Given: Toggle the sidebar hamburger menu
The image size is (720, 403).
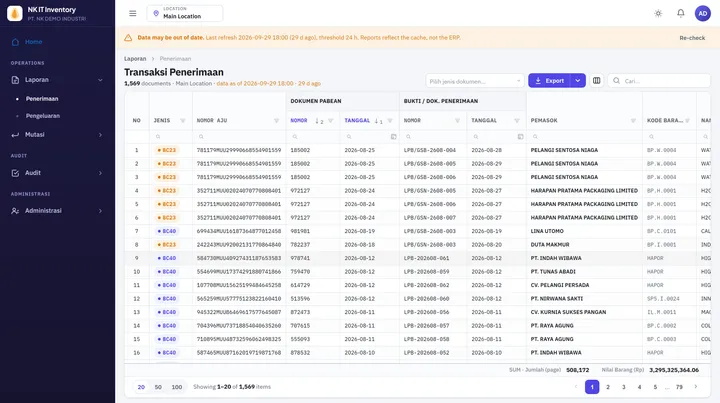Looking at the screenshot, I should pyautogui.click(x=133, y=13).
